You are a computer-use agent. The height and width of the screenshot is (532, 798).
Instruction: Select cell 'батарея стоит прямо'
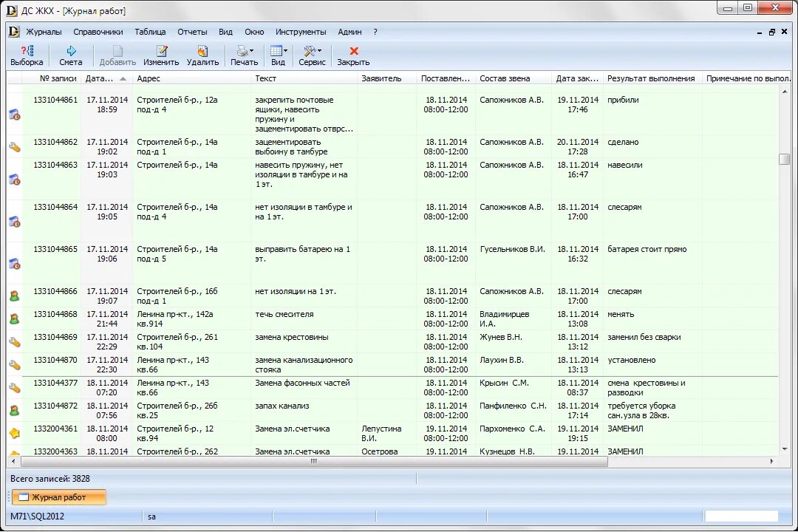click(652, 264)
